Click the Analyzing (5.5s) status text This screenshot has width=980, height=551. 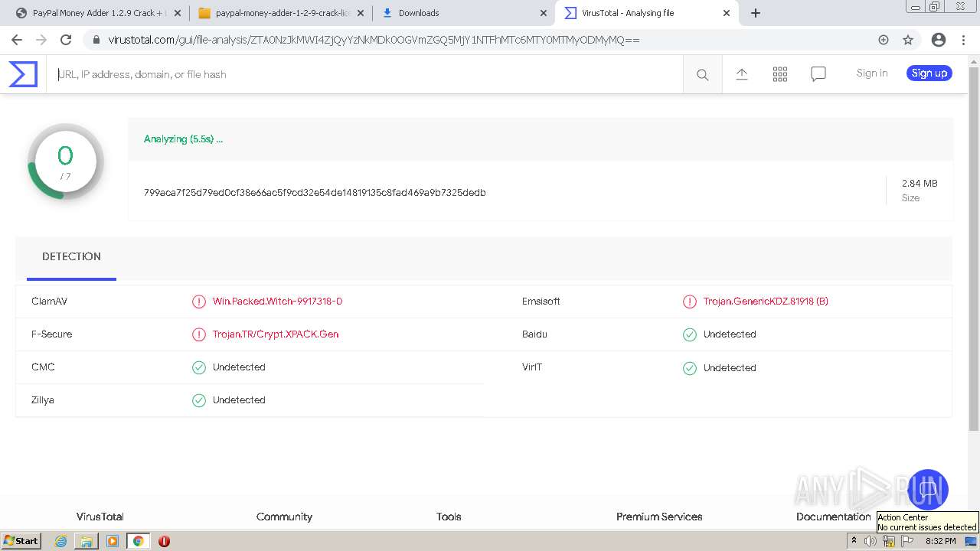point(183,139)
